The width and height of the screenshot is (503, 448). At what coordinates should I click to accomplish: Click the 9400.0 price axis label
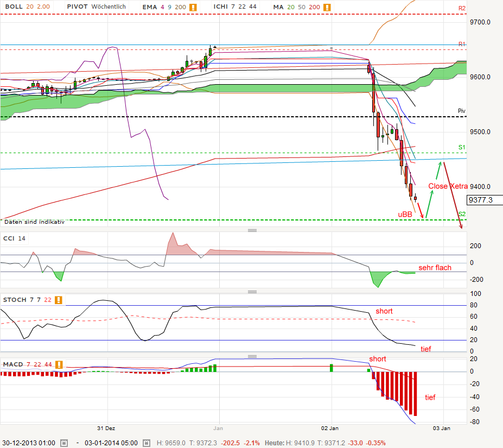pyautogui.click(x=480, y=187)
